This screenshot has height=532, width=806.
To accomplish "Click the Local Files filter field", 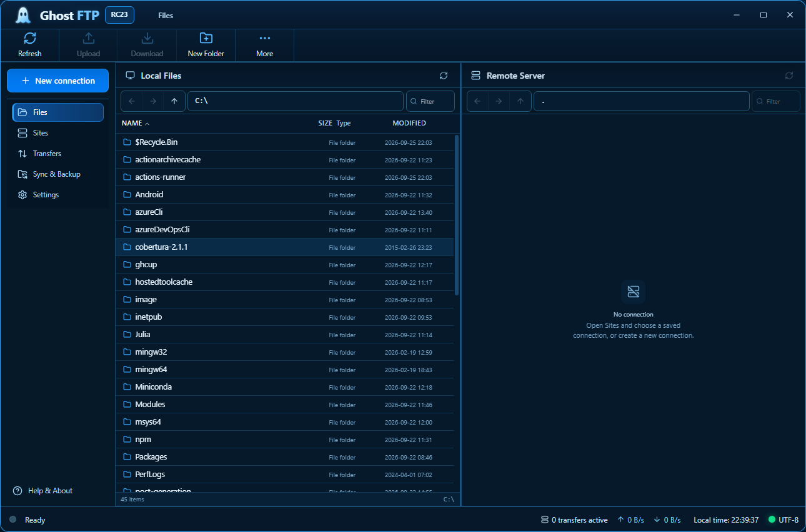I will pos(430,101).
